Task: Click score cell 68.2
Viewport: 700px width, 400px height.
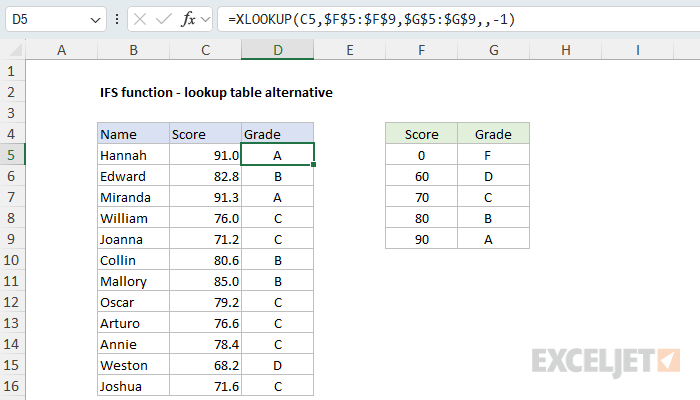Action: coord(205,365)
